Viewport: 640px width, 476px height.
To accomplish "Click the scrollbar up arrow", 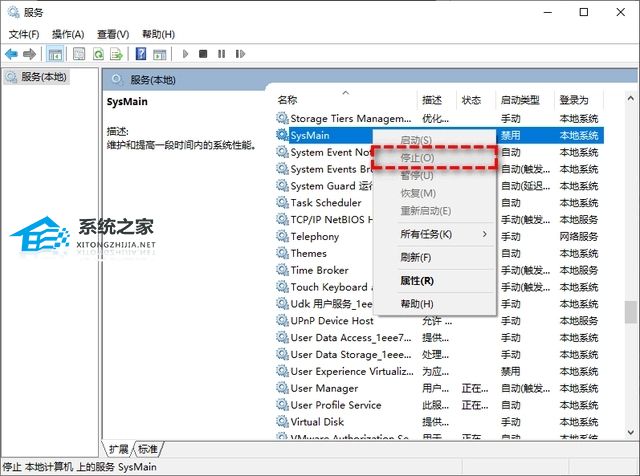I will pos(631,98).
